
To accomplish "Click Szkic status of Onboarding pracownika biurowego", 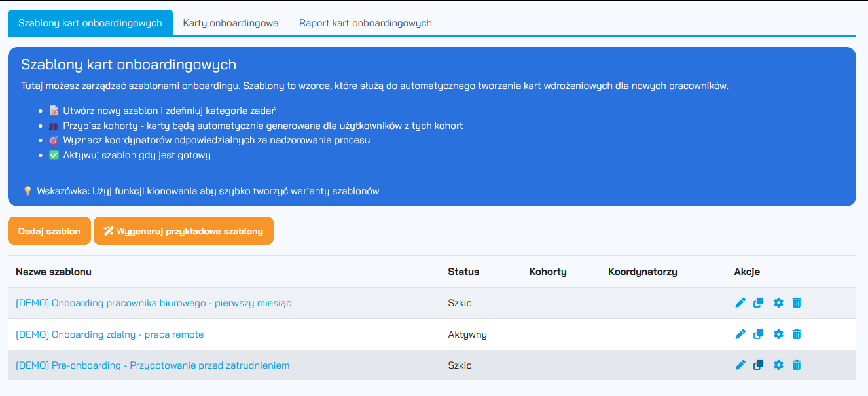I will (x=460, y=303).
